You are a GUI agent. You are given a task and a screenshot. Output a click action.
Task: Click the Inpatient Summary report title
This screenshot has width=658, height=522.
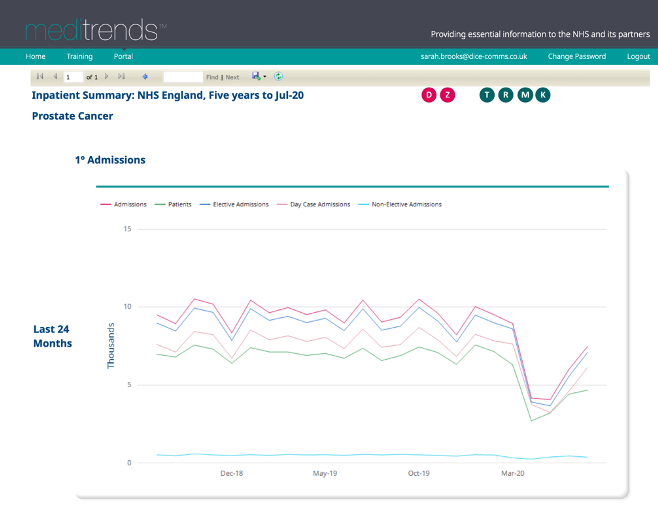coord(168,96)
